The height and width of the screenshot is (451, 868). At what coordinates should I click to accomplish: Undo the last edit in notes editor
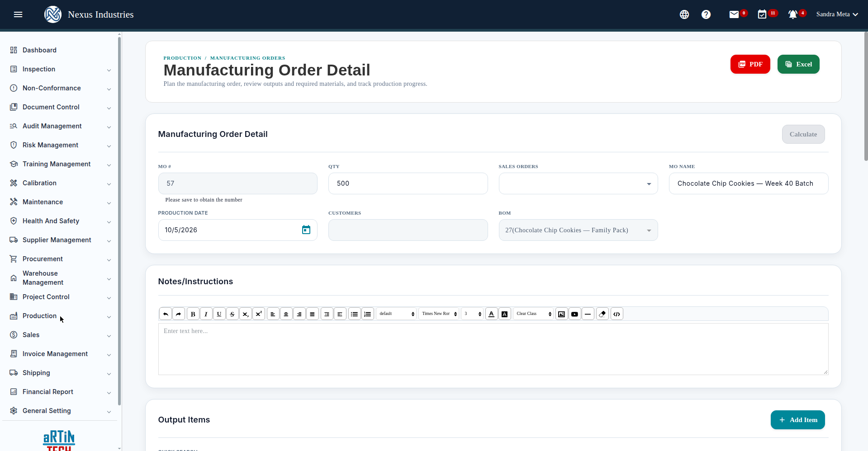(x=166, y=314)
